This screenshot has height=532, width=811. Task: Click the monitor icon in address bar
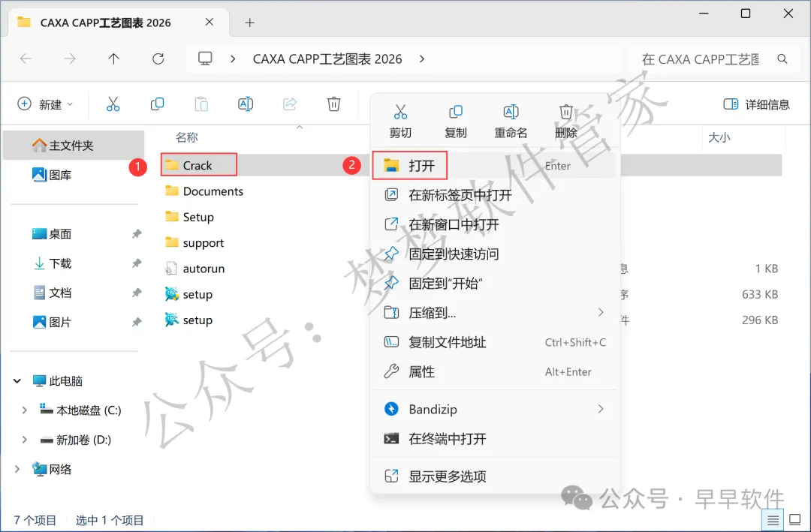pos(205,59)
